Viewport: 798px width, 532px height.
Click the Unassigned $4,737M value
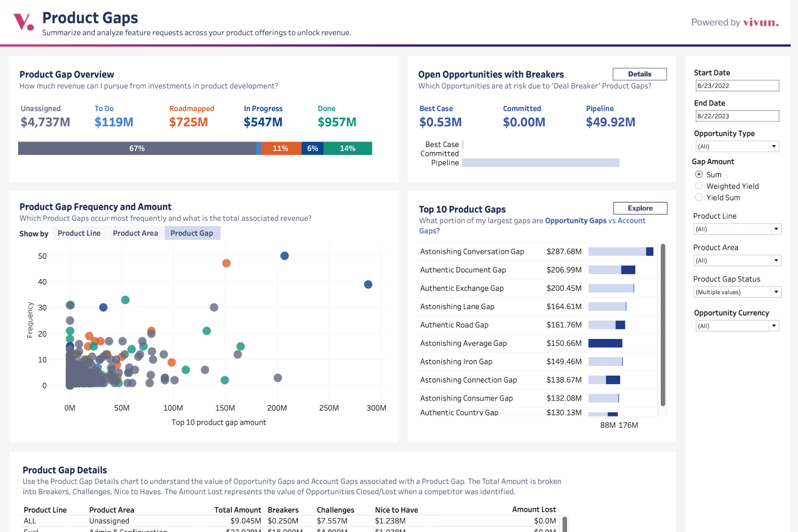click(45, 122)
